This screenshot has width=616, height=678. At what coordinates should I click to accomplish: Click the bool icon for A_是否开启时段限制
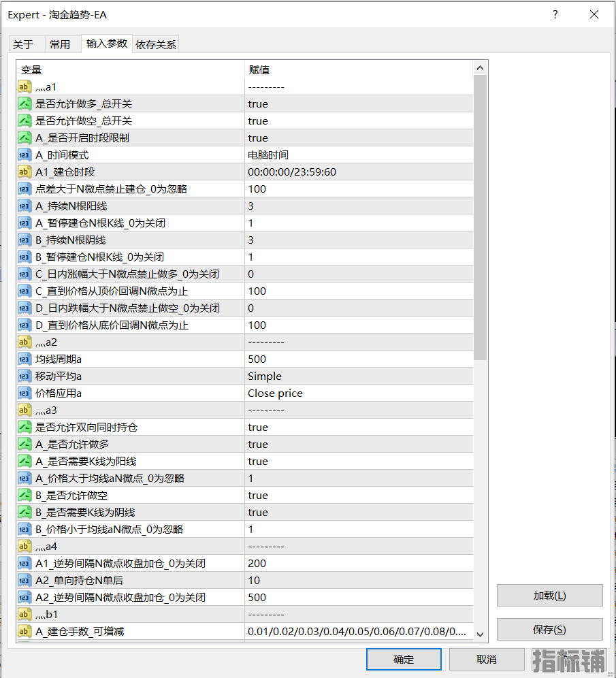tap(25, 138)
